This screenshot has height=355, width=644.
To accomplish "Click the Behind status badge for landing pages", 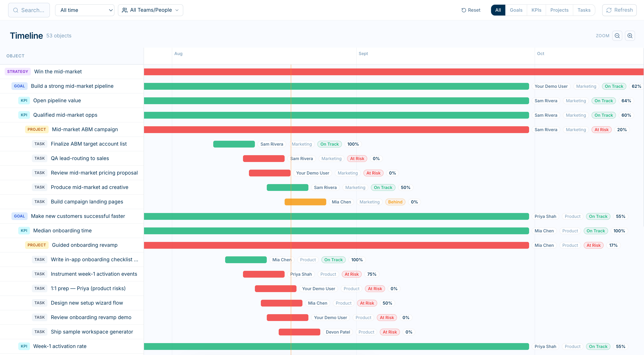I will point(395,202).
